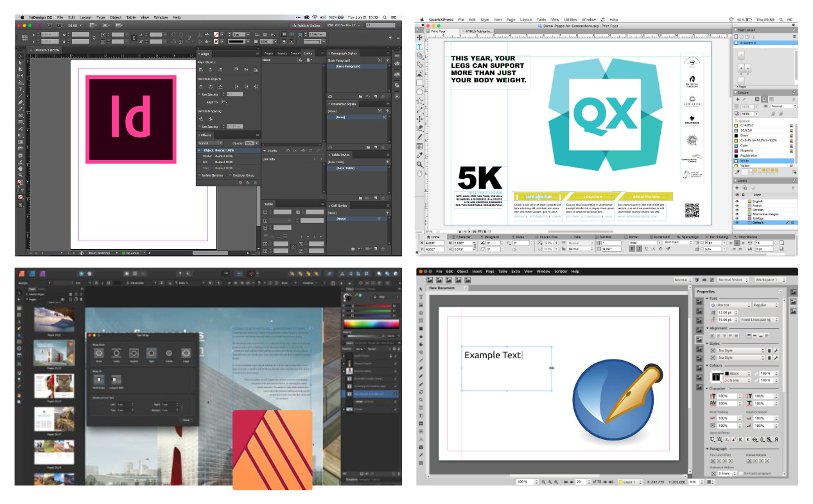Click the trash icon in InDesign Effects panel
The height and width of the screenshot is (504, 813).
pos(255,182)
